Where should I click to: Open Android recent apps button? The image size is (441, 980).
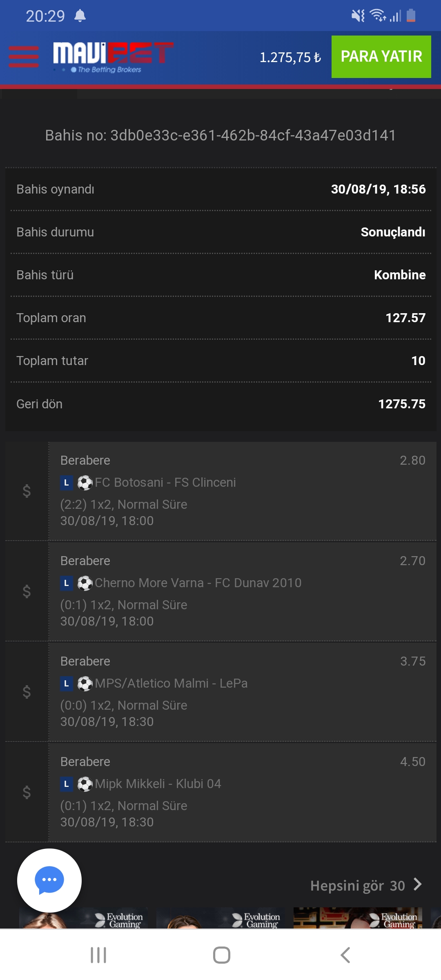coord(98,955)
